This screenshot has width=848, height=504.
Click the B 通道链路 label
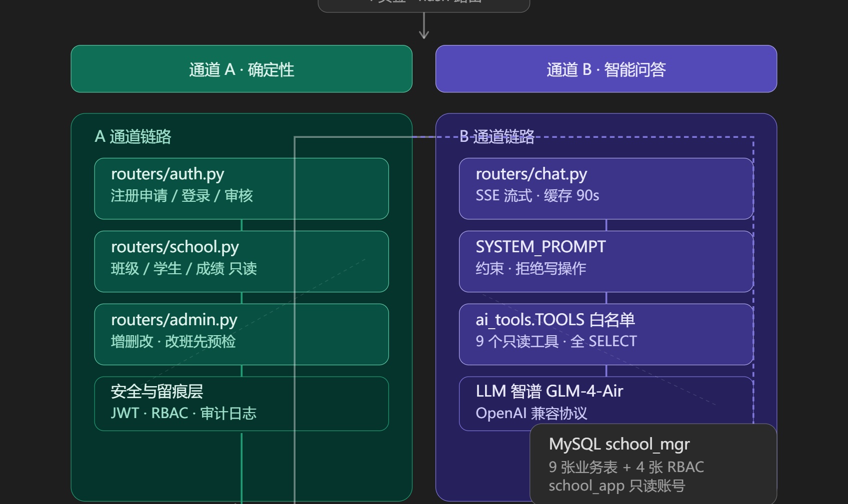pyautogui.click(x=497, y=136)
